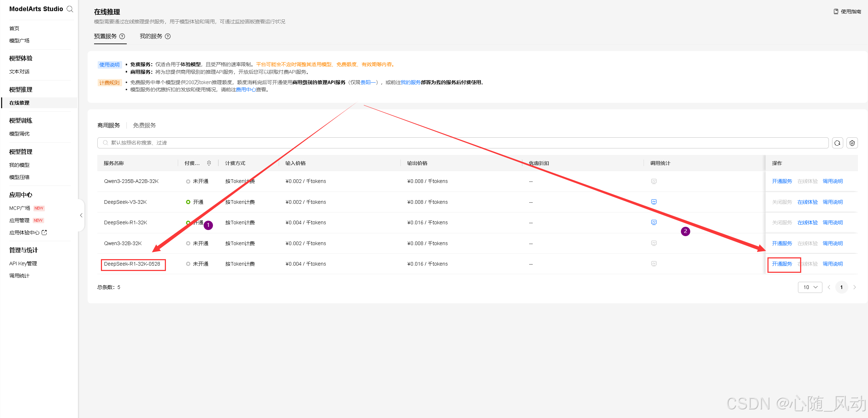Collapse the left sidebar with chevron handle
The width and height of the screenshot is (868, 418).
[x=81, y=215]
